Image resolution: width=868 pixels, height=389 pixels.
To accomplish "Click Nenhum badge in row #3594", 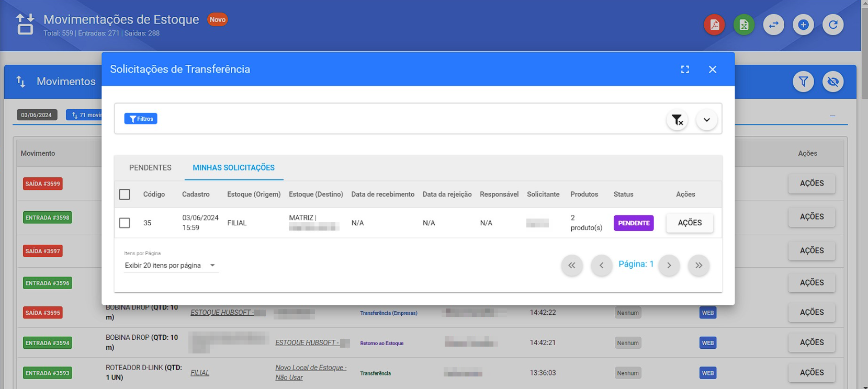I will point(628,343).
